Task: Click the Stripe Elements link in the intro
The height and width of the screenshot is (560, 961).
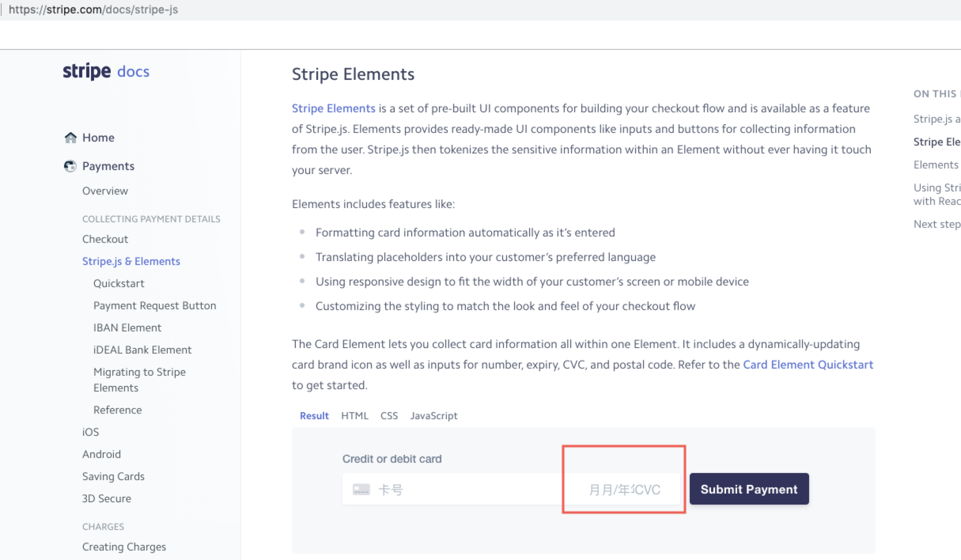Action: [333, 108]
